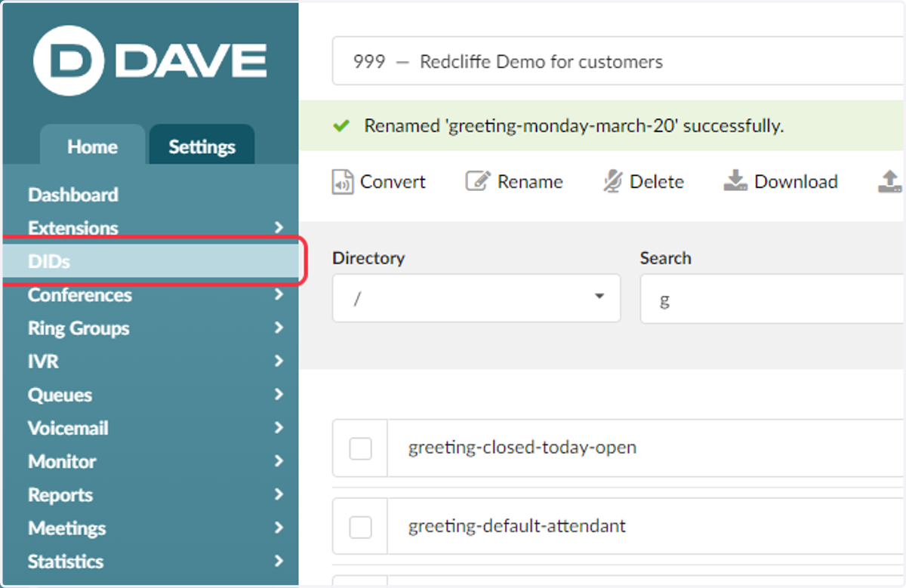Select Monitor in the sidebar

[x=62, y=461]
